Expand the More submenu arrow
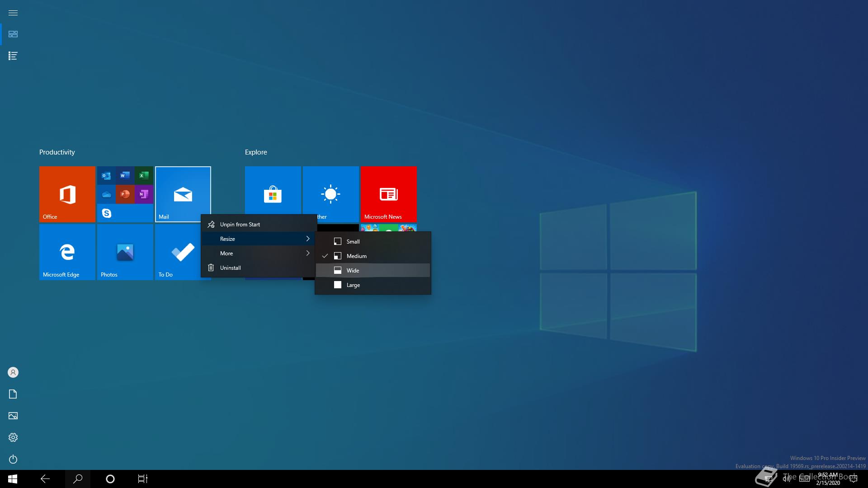Image resolution: width=868 pixels, height=488 pixels. [x=308, y=253]
